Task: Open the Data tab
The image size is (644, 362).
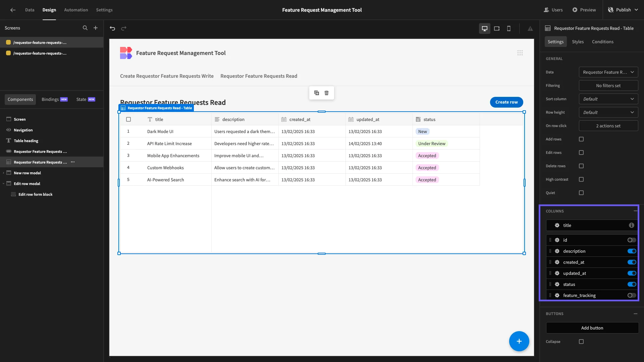Action: coord(30,10)
